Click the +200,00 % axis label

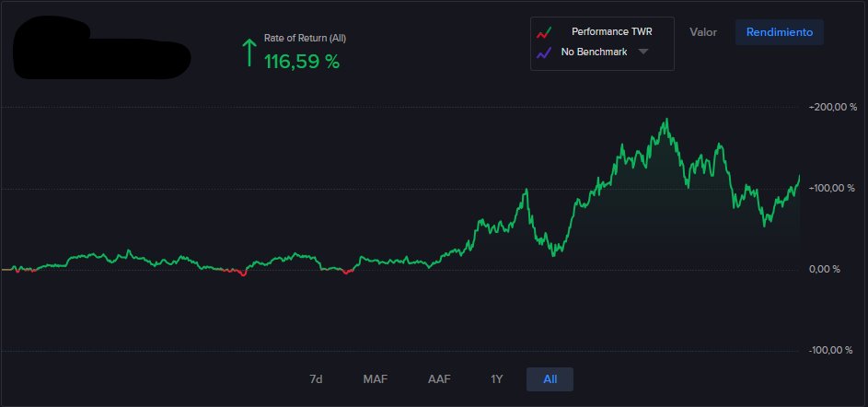[x=832, y=108]
